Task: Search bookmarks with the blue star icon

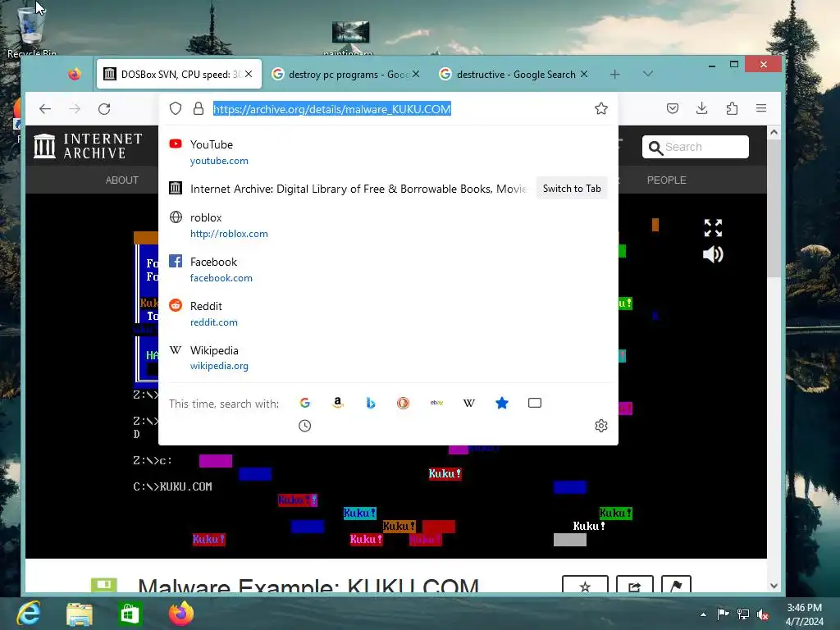Action: 502,403
